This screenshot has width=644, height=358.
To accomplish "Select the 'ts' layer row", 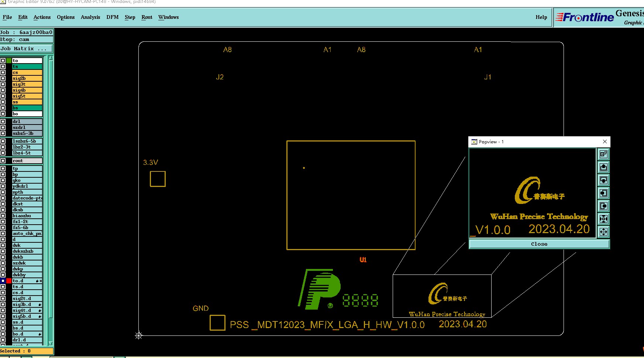I will (x=27, y=67).
